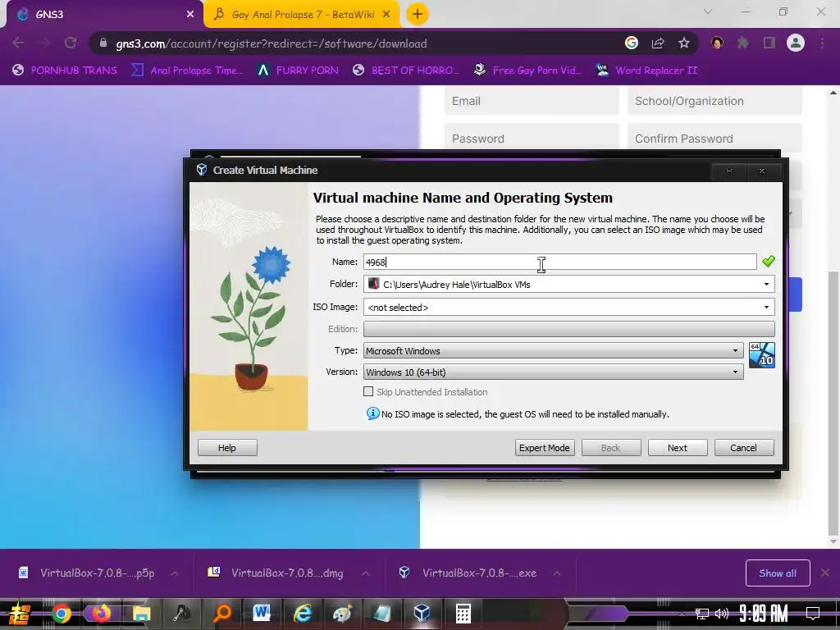Open the Start menu from the taskbar
The image size is (840, 630).
click(x=20, y=614)
